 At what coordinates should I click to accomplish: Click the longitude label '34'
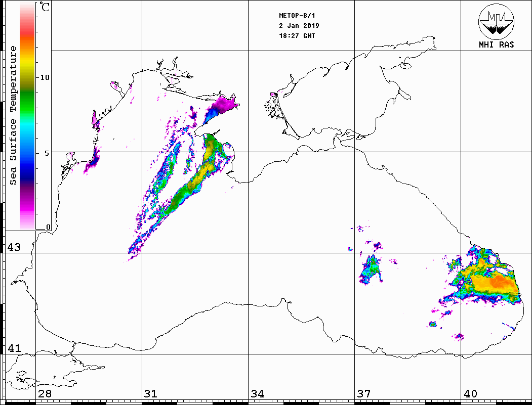pyautogui.click(x=257, y=393)
